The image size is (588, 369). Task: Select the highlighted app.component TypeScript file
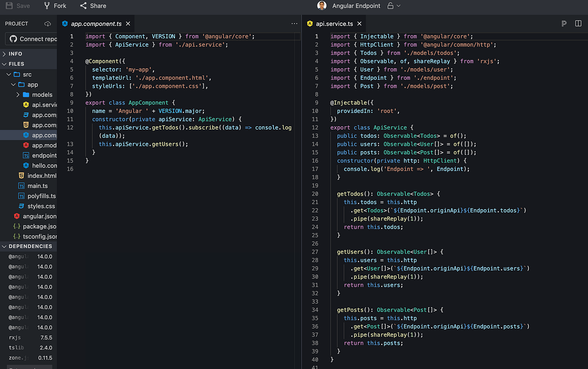(x=28, y=135)
